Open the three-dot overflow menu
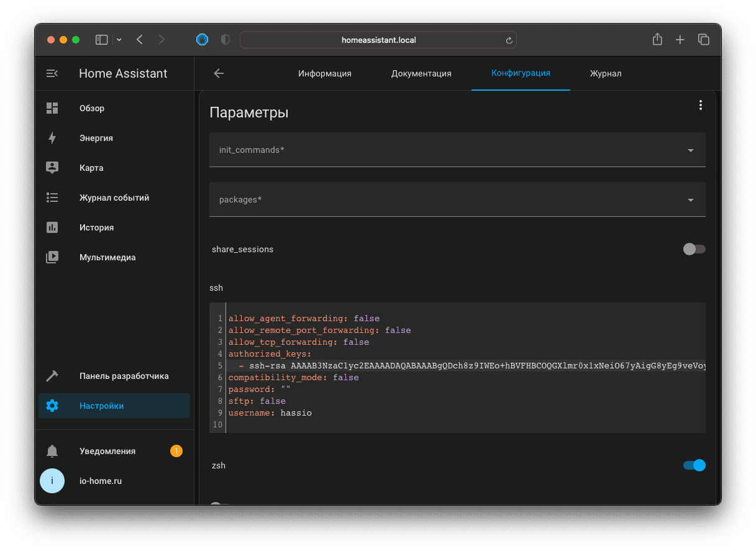 tap(701, 105)
